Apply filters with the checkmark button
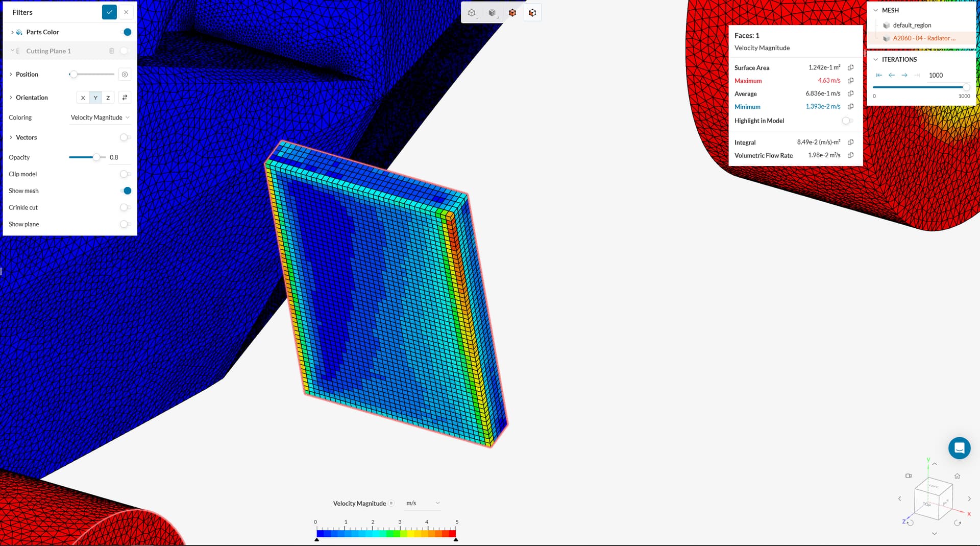This screenshot has height=546, width=980. (x=109, y=12)
